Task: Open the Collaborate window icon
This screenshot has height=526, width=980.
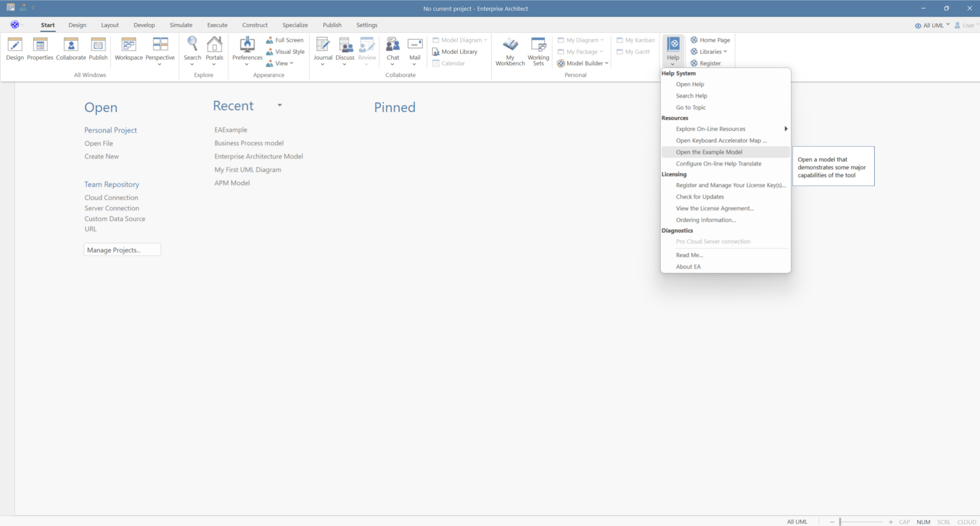Action: coord(71,45)
